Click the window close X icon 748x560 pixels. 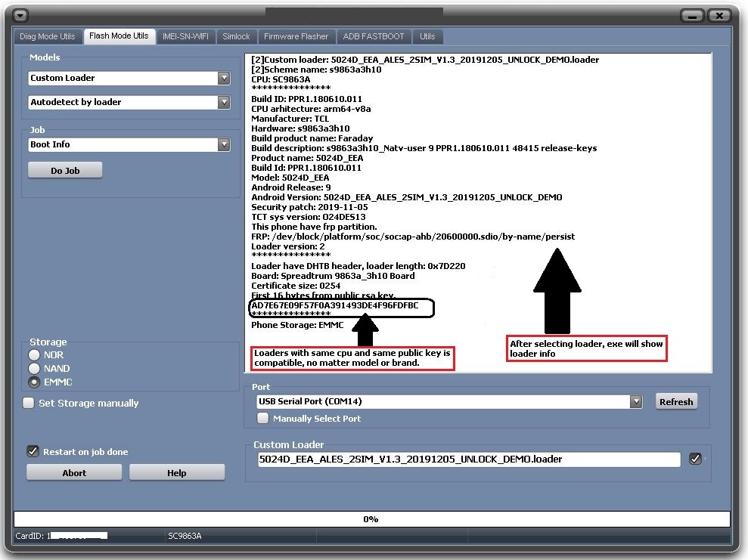click(721, 15)
